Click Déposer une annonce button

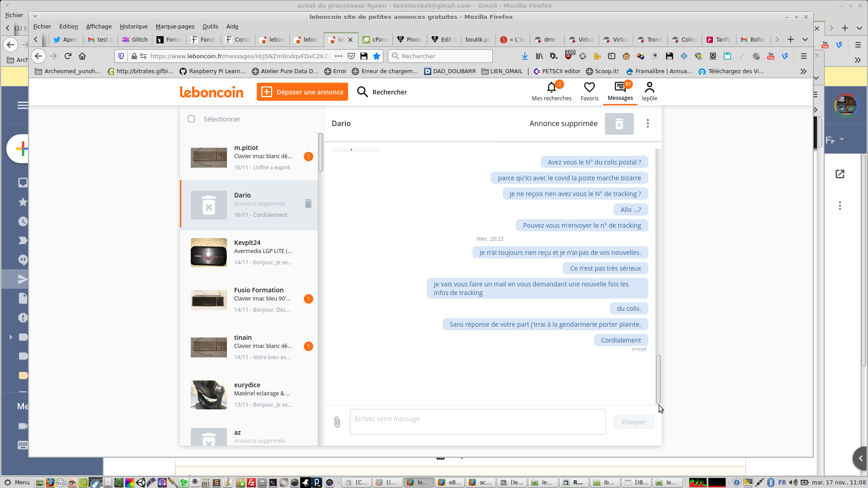(302, 92)
